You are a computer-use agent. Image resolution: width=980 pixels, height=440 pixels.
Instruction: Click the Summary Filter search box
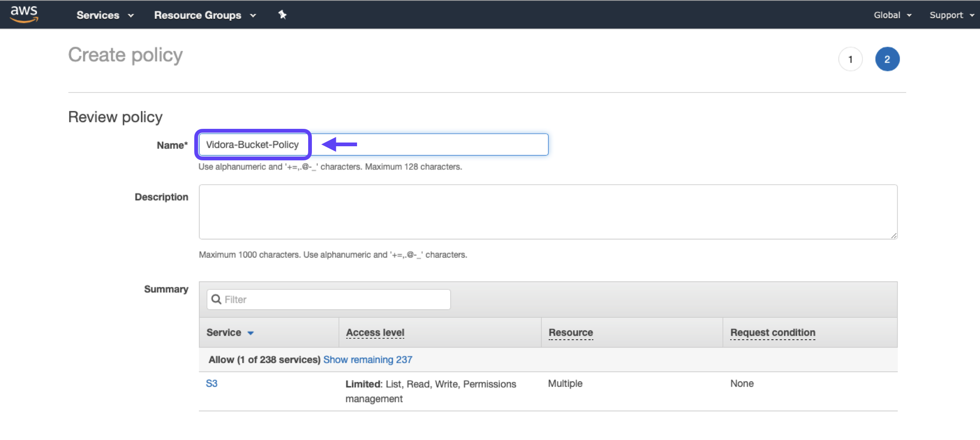328,300
